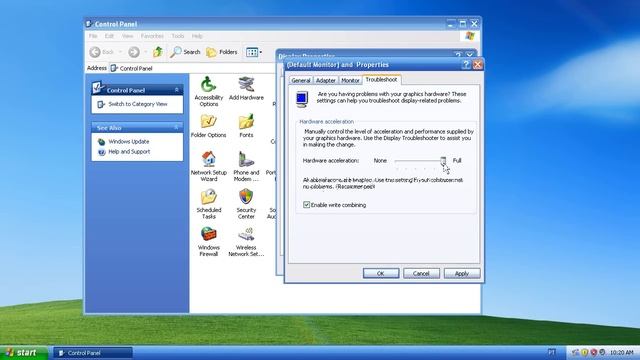Screen dimensions: 640x360
Task: Launch Network Setup Wizard icon
Action: click(209, 167)
